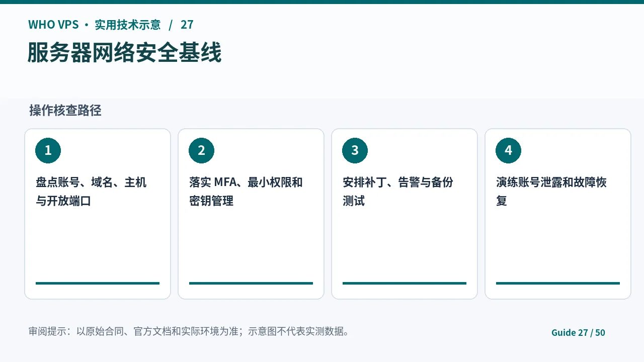This screenshot has height=362, width=644.
Task: Select the text 安排补丁、告警与备份测试
Action: point(398,192)
